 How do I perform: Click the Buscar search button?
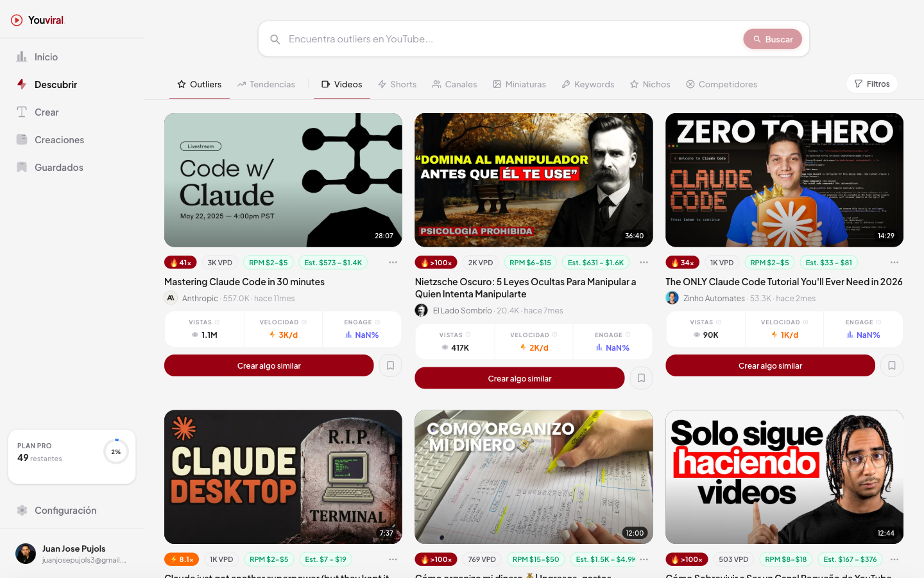(773, 39)
